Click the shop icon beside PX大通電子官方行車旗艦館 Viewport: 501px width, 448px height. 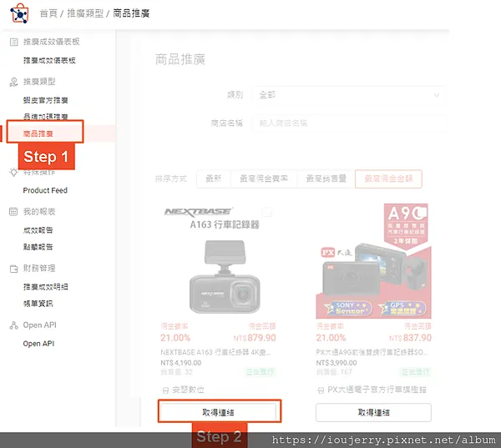tap(321, 390)
